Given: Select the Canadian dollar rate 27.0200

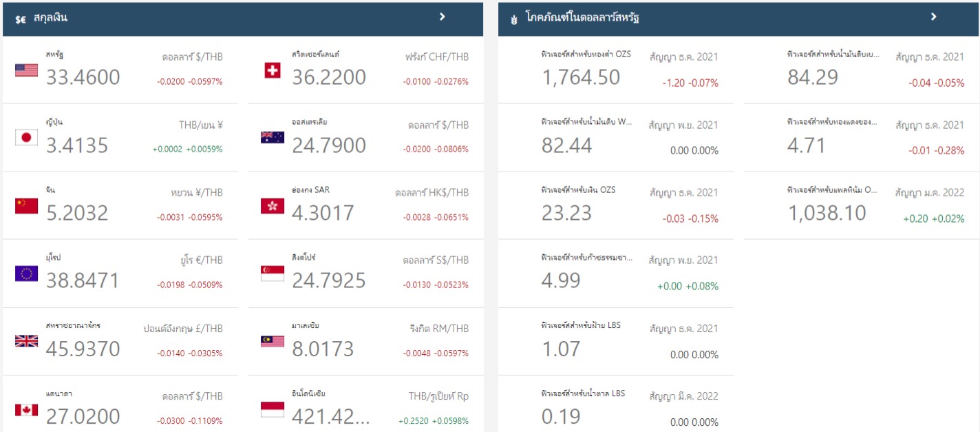Looking at the screenshot, I should (83, 416).
